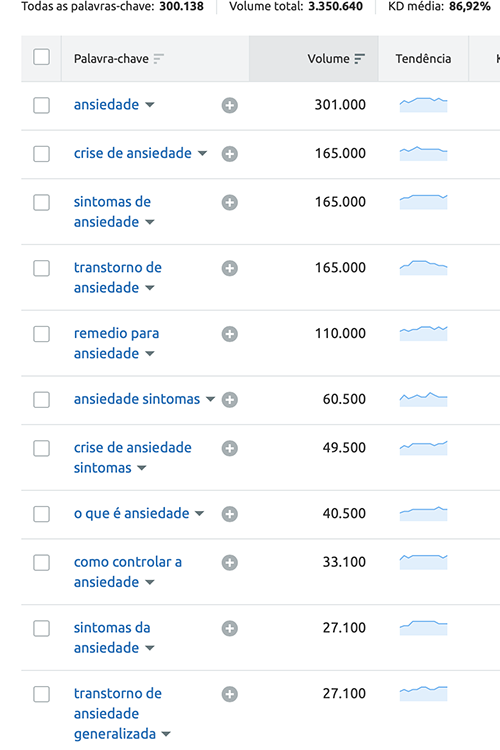This screenshot has width=500, height=750.
Task: Open the 'sintomas da ansiedade' keyword link
Action: 112,638
